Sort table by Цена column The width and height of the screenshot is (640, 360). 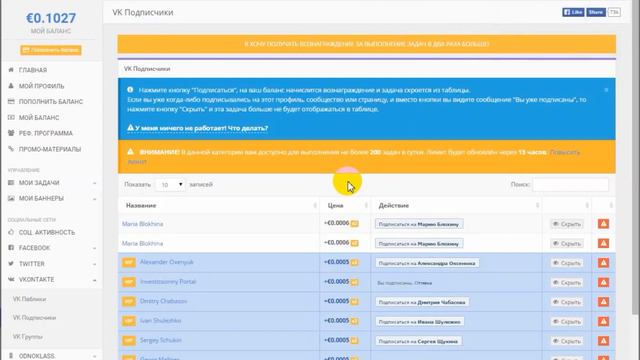[345, 205]
